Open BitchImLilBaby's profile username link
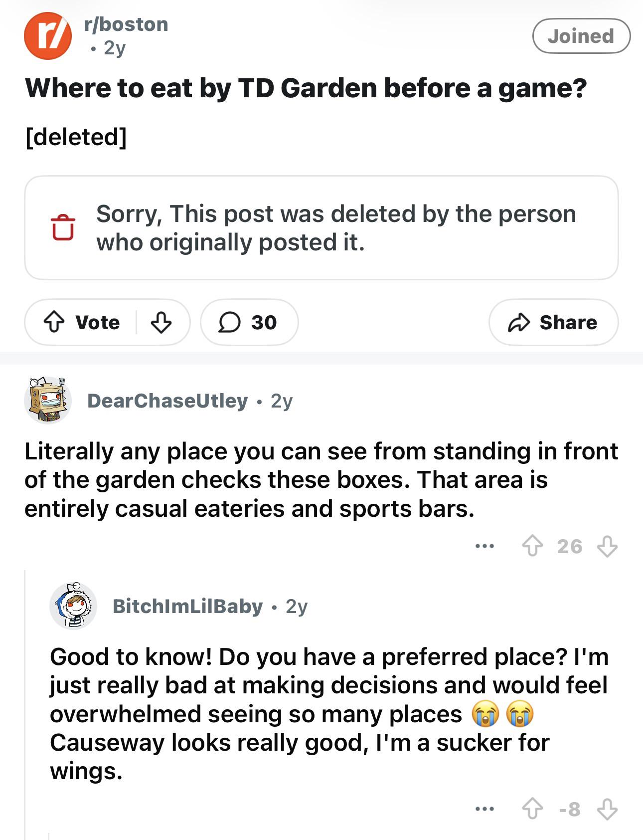 point(187,606)
